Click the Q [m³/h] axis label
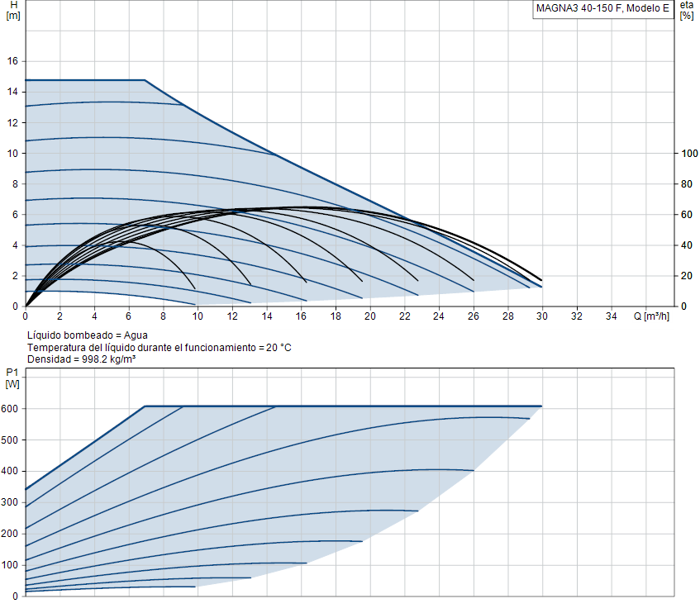 coord(651,316)
